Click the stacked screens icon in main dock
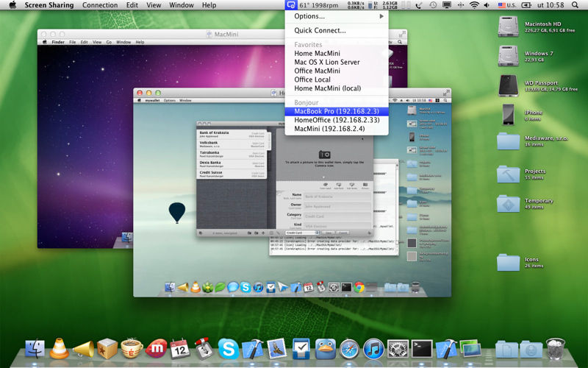The height and width of the screenshot is (368, 588). [470, 349]
